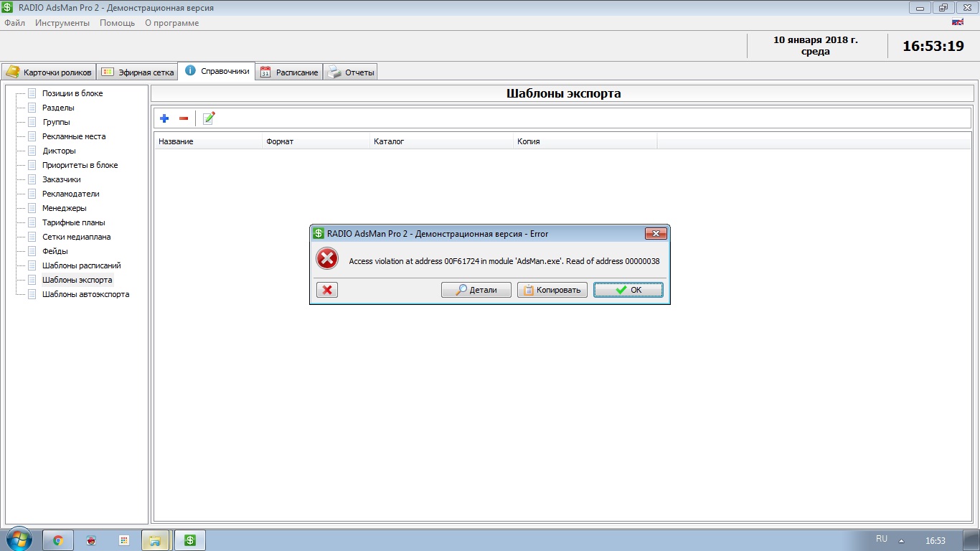Select Сетки медиаплана tree item
This screenshot has height=551, width=980.
pos(77,237)
